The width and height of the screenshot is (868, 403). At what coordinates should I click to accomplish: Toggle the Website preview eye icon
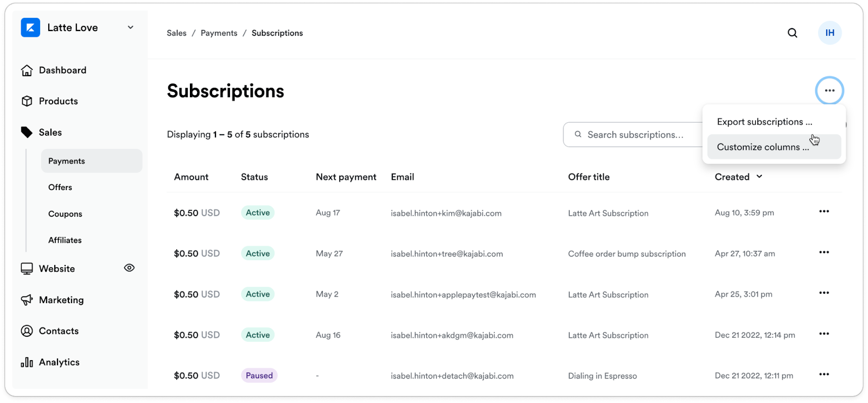129,268
